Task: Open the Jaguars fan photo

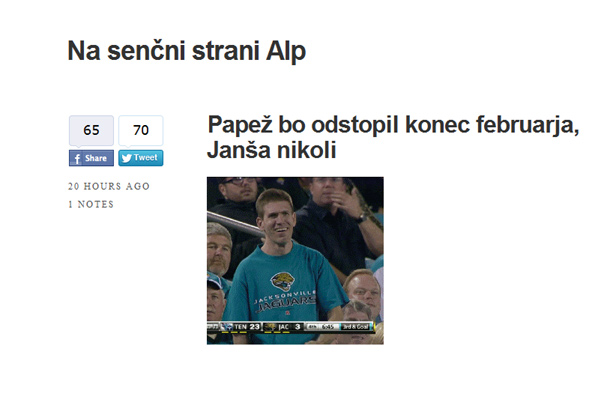Action: tap(295, 261)
